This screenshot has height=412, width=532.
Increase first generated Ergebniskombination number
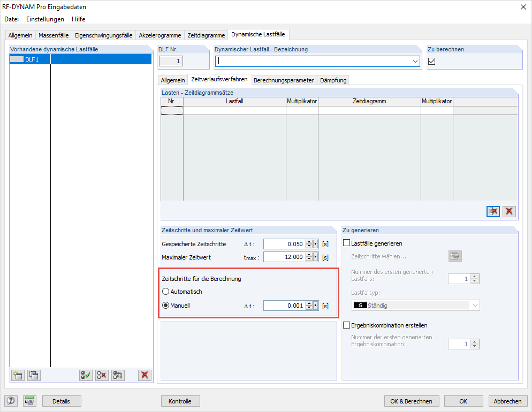[x=475, y=342]
